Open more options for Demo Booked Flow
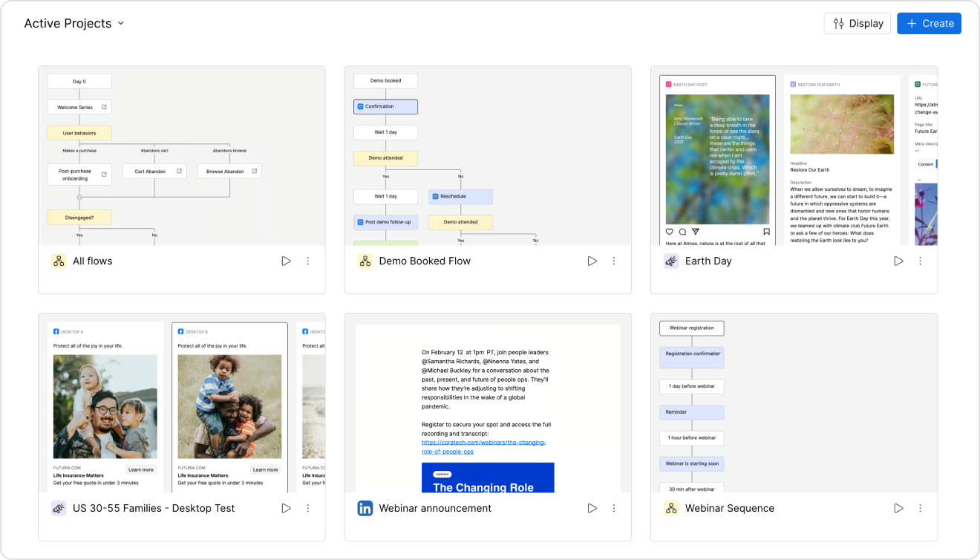980x560 pixels. pyautogui.click(x=614, y=261)
